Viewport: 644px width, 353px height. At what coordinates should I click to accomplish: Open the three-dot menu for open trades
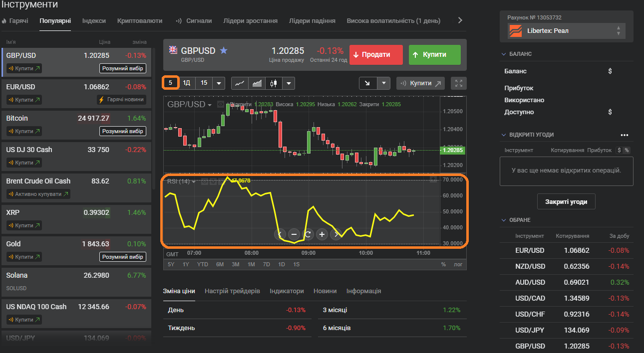click(x=624, y=135)
